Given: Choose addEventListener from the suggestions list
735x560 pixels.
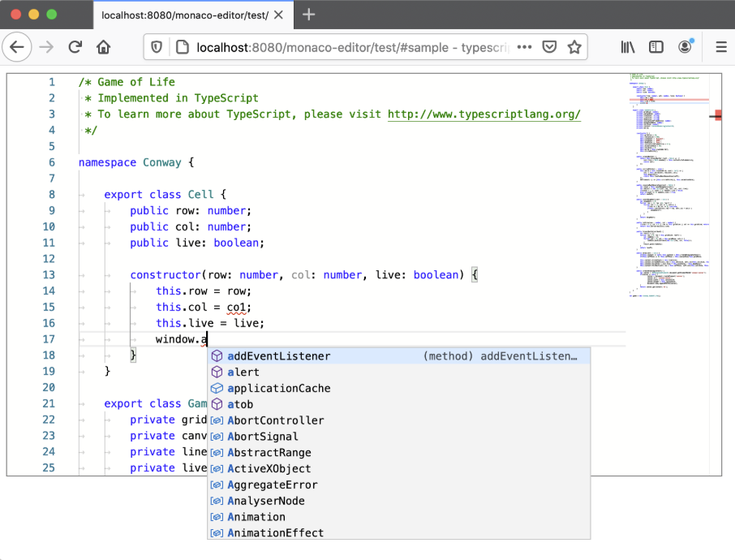Looking at the screenshot, I should tap(279, 356).
